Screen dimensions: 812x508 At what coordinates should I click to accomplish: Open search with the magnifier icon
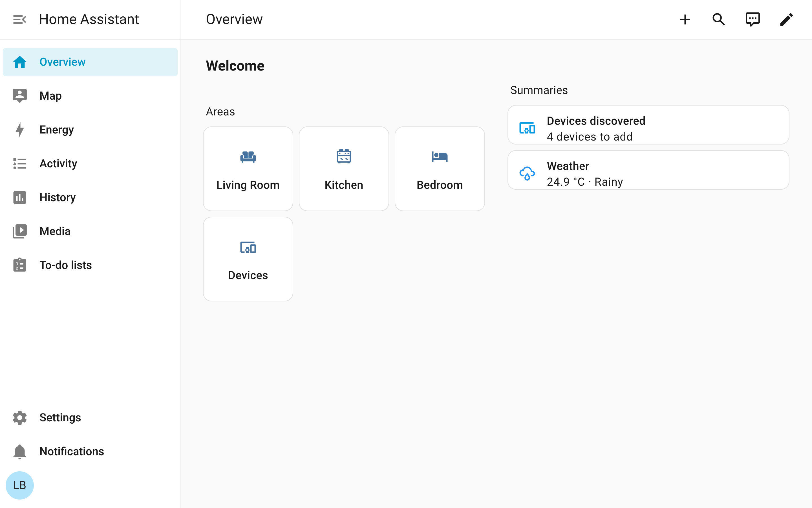pyautogui.click(x=719, y=19)
